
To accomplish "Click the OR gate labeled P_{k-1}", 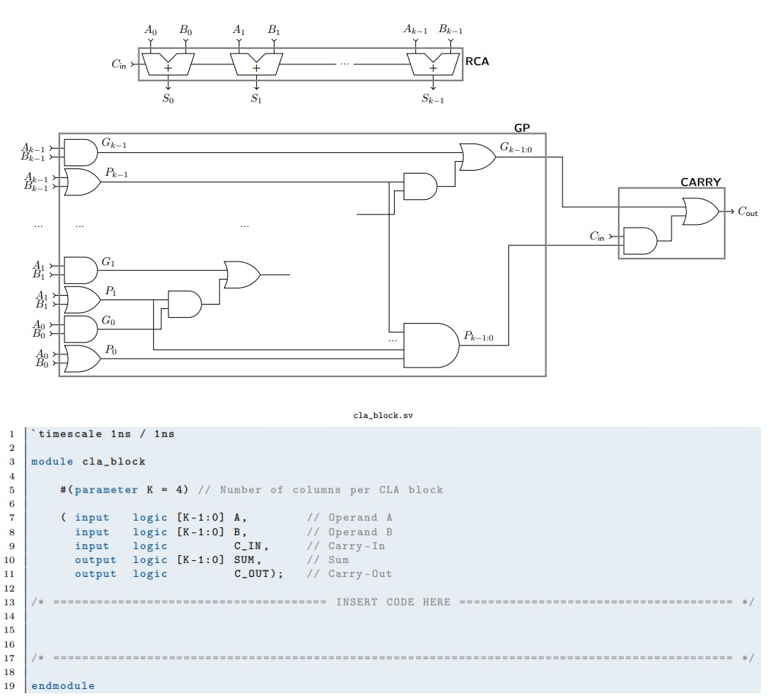I will pos(83,182).
